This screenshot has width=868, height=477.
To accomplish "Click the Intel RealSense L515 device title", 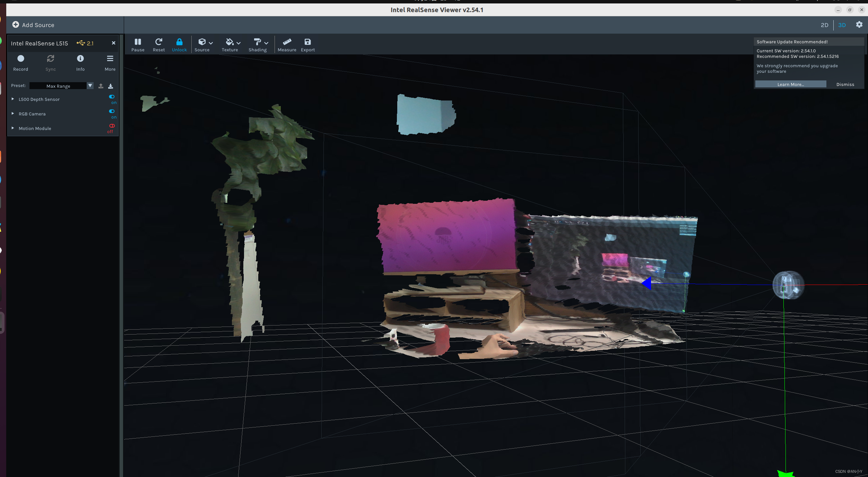I will pyautogui.click(x=40, y=43).
